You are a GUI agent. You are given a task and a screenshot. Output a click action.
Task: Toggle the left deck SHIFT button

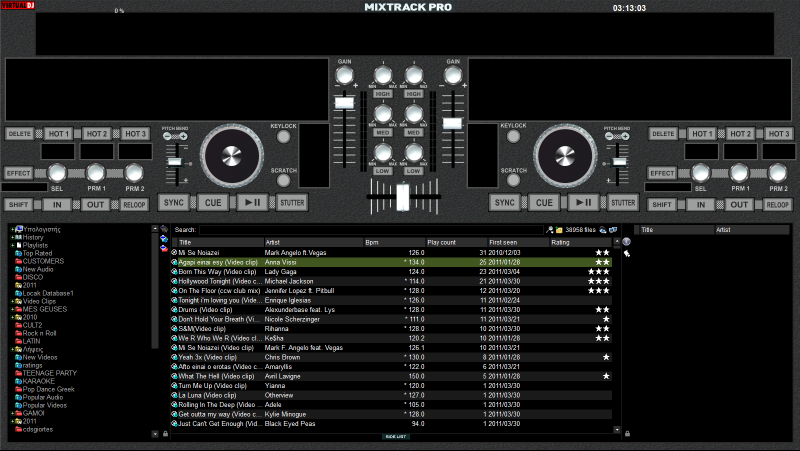point(19,205)
